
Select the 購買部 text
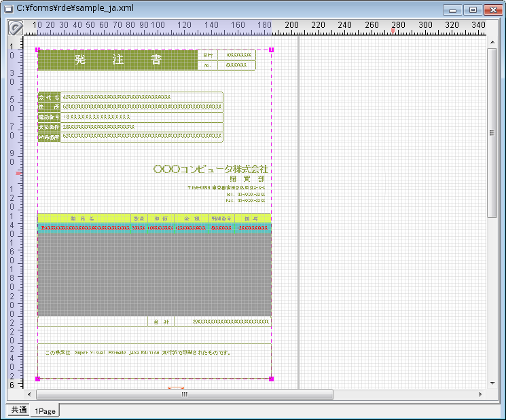[247, 179]
